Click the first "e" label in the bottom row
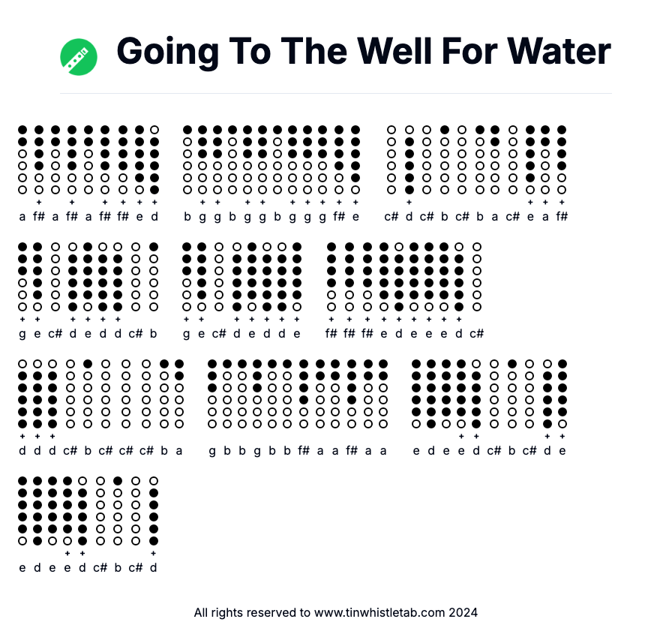Screen dimensions: 672x637 pos(22,568)
